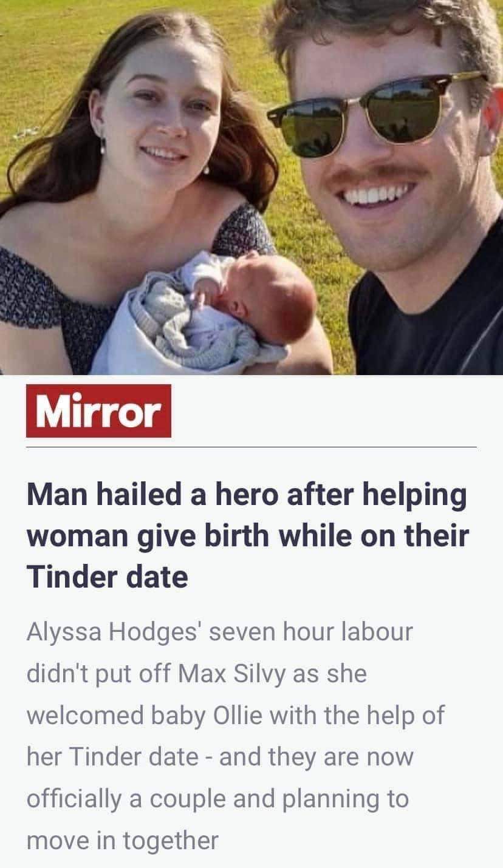Click the red Mirror logo
The height and width of the screenshot is (868, 503).
click(x=98, y=410)
